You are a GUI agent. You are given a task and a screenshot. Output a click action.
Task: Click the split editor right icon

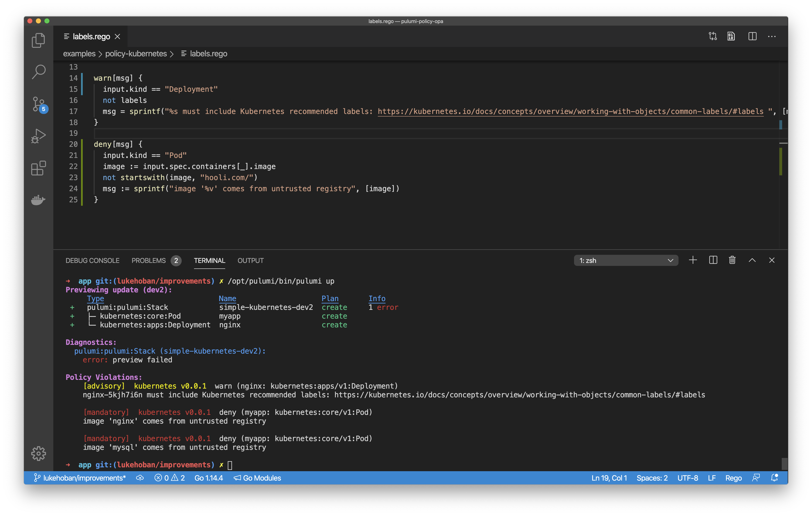click(752, 36)
